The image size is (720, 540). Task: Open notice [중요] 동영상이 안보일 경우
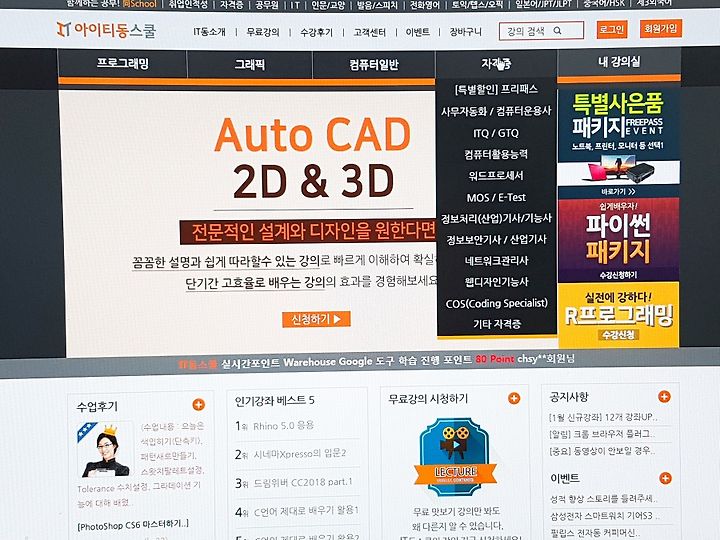[x=602, y=450]
